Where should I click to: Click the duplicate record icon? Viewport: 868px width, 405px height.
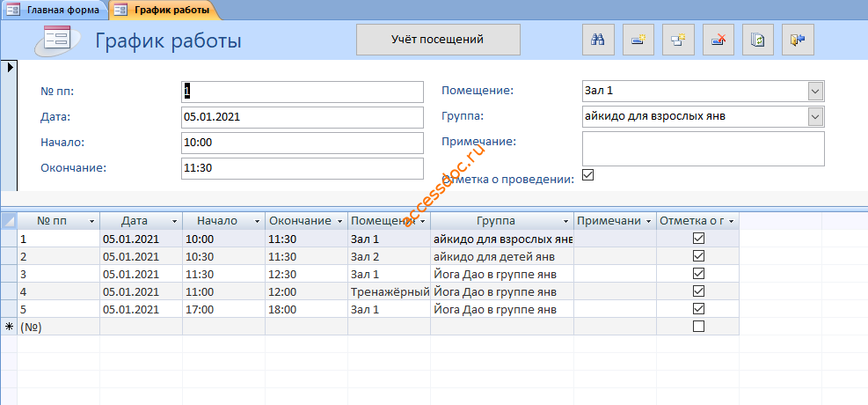point(678,40)
